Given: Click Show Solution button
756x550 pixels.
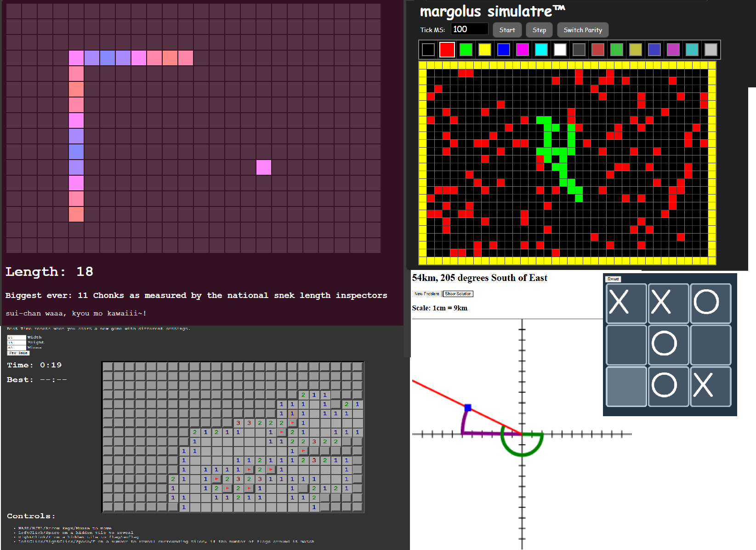Looking at the screenshot, I should [458, 294].
